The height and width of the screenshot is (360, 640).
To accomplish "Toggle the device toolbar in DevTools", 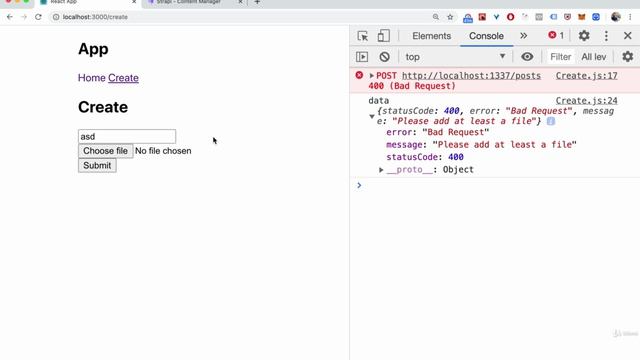I will tap(383, 36).
